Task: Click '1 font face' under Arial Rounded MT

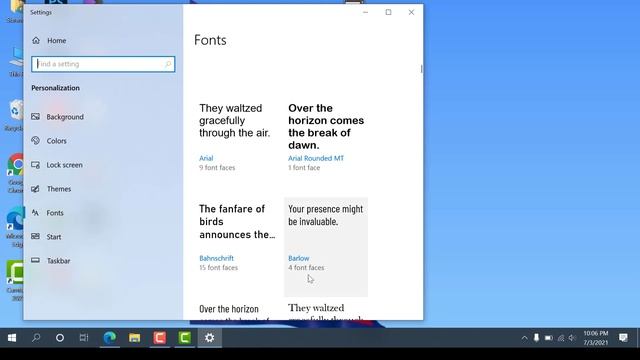Action: coord(304,168)
